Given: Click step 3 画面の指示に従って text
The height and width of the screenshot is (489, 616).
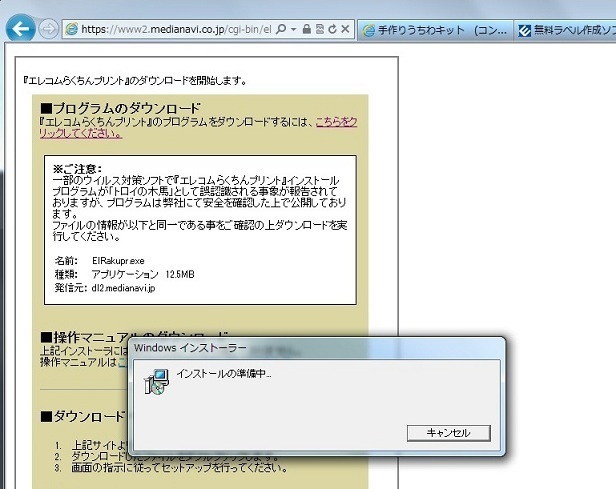Looking at the screenshot, I should [179, 468].
